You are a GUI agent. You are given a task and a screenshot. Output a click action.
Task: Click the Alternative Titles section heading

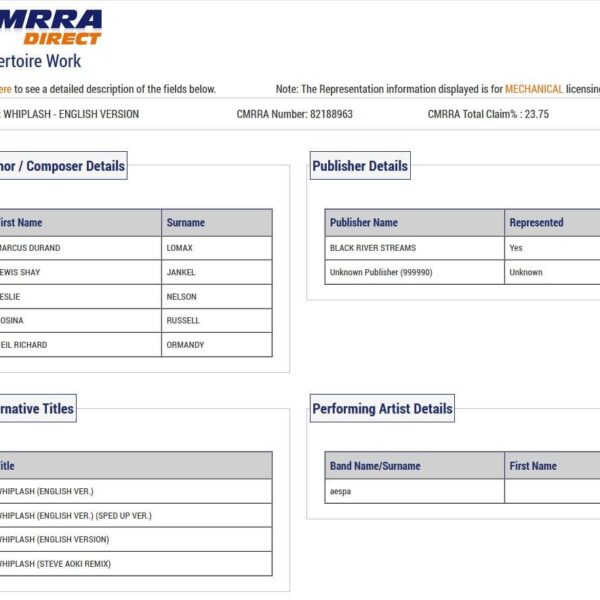click(x=38, y=408)
